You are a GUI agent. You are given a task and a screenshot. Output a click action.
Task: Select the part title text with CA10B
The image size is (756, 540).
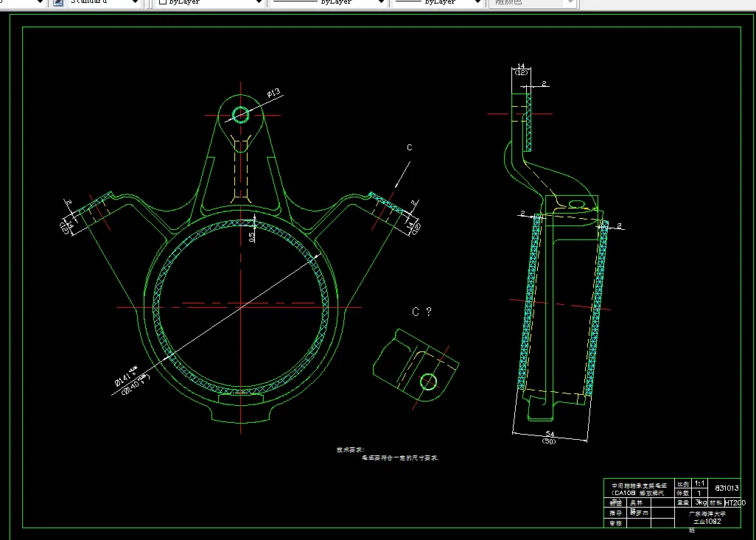click(639, 489)
